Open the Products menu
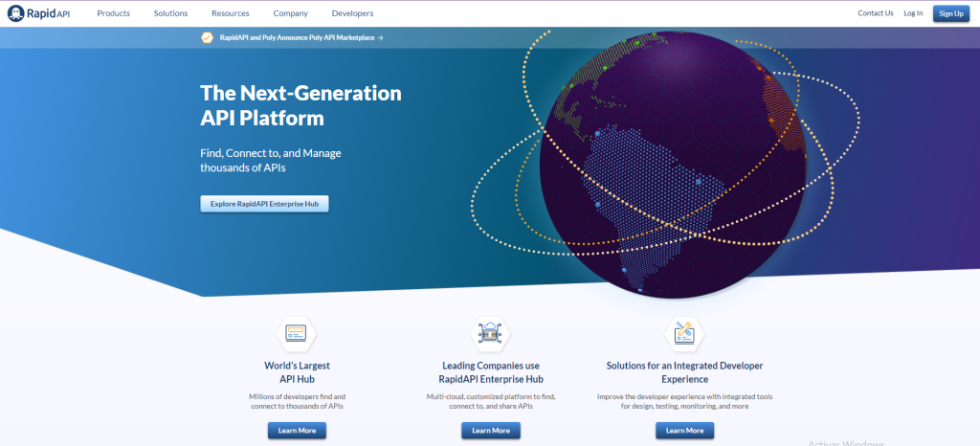 113,13
